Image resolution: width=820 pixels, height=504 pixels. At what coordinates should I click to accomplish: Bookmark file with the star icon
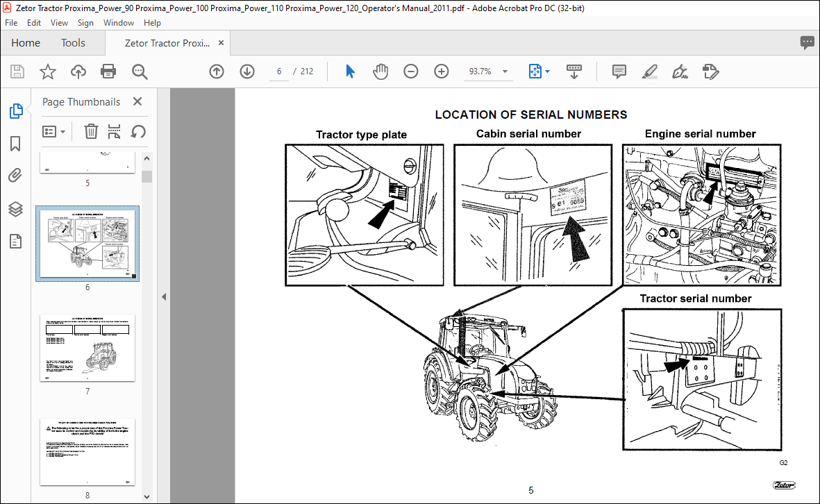48,72
